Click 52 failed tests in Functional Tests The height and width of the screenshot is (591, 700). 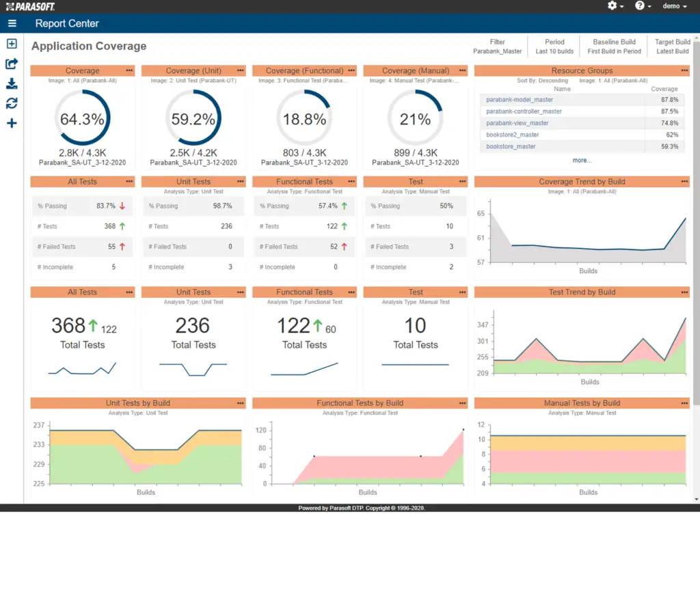pos(334,247)
